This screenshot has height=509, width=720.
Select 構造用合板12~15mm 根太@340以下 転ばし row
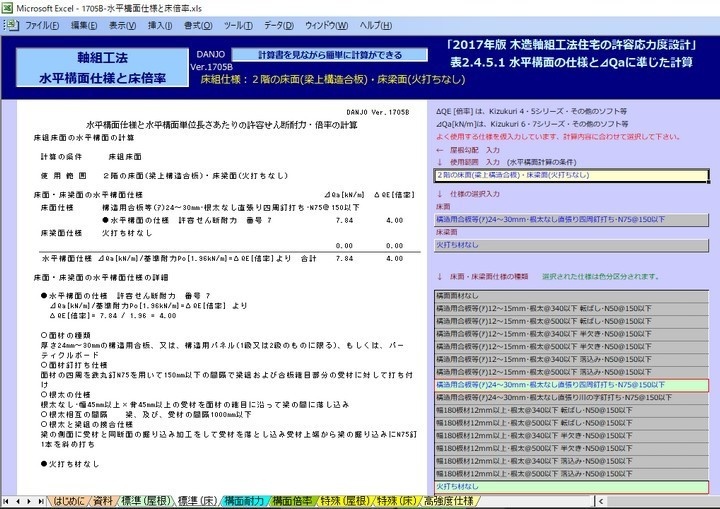click(571, 309)
